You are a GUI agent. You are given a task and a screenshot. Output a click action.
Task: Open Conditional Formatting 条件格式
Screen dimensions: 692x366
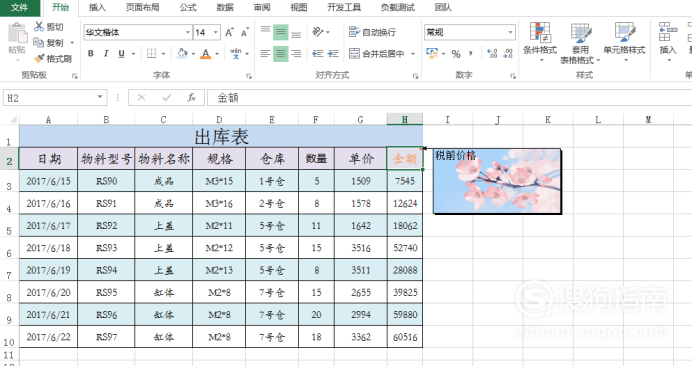[540, 42]
